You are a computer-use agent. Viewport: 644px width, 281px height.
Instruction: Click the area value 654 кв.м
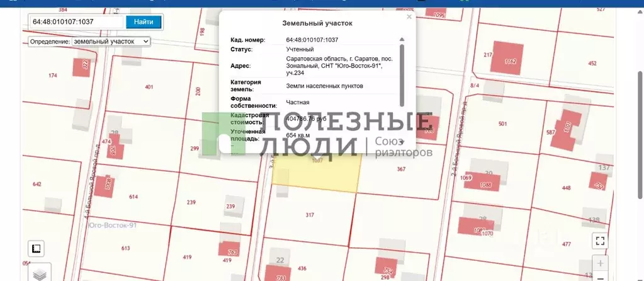(298, 135)
